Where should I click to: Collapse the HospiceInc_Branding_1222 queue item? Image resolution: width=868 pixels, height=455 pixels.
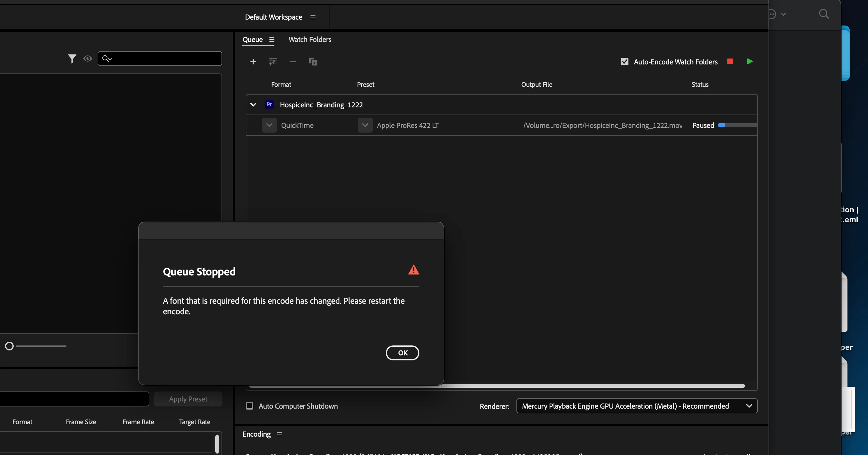click(253, 105)
